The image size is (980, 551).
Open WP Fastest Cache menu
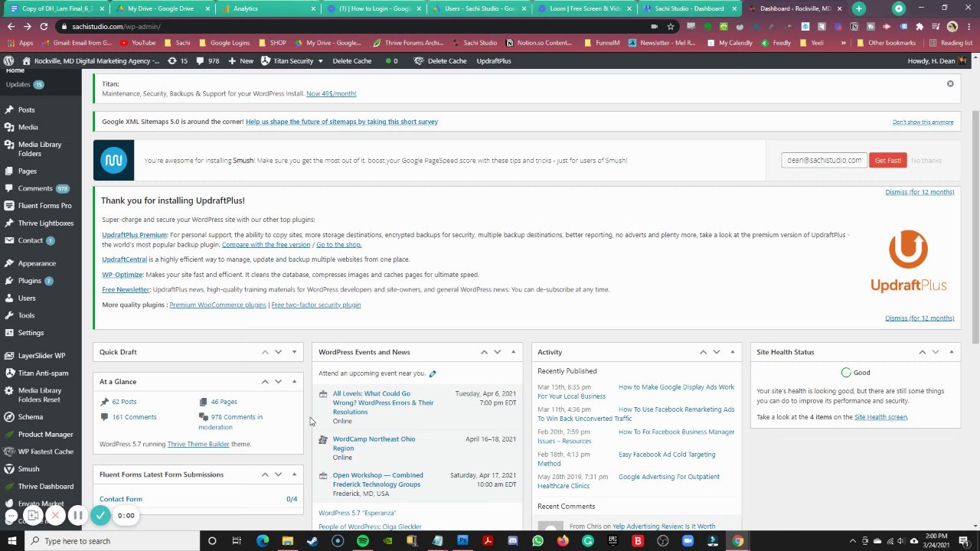coord(46,452)
